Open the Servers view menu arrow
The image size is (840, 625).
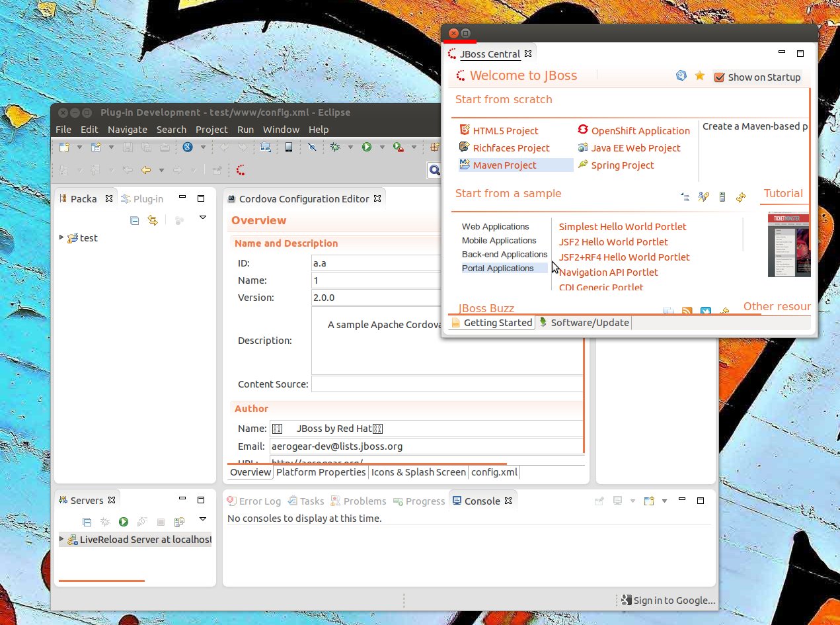[x=203, y=519]
